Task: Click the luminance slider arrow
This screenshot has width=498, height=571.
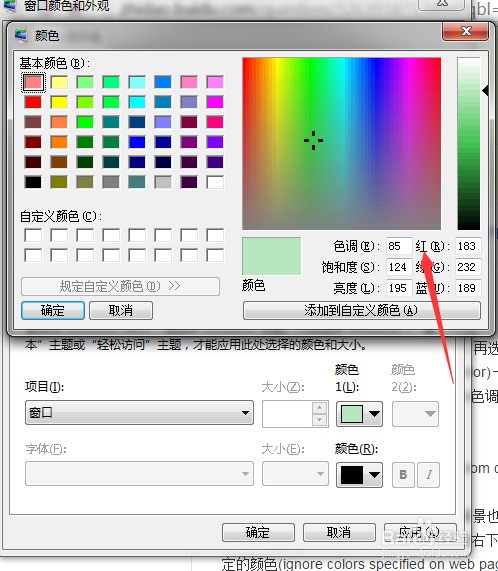Action: point(485,91)
